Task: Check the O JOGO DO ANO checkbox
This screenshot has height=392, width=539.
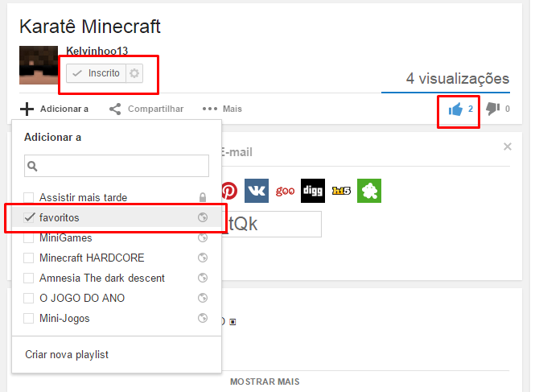Action: (28, 298)
